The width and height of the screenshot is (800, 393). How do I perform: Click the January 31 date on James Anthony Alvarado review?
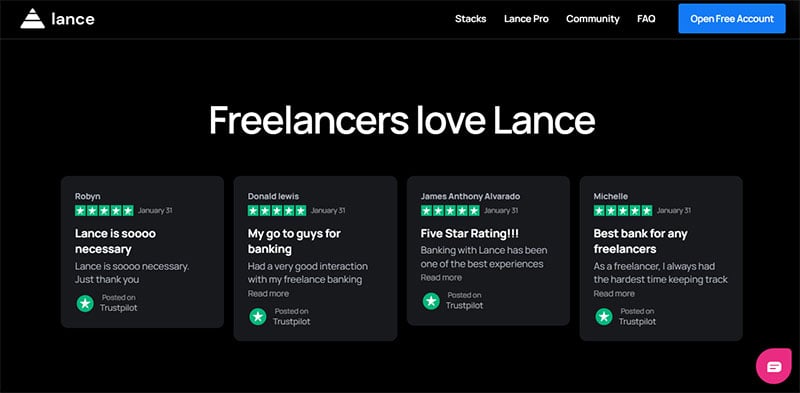[x=501, y=210]
